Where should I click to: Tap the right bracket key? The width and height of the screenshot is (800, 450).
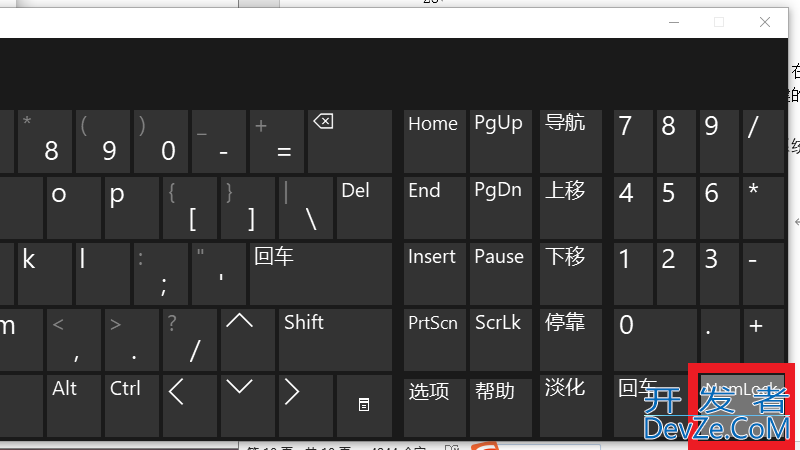click(248, 208)
